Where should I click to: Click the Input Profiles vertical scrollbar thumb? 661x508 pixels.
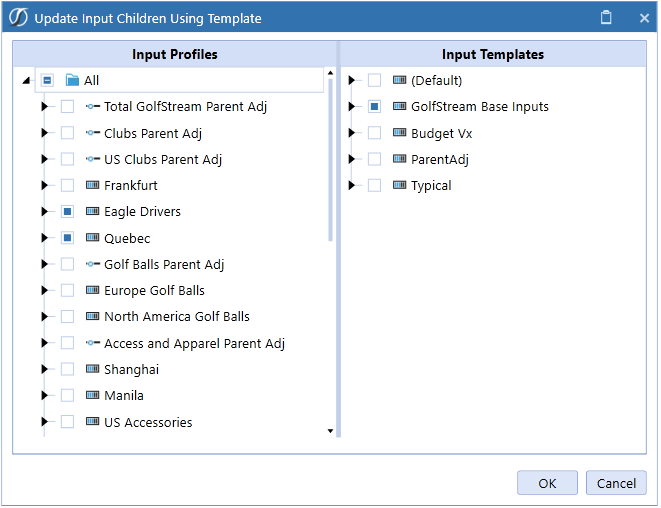click(x=330, y=160)
